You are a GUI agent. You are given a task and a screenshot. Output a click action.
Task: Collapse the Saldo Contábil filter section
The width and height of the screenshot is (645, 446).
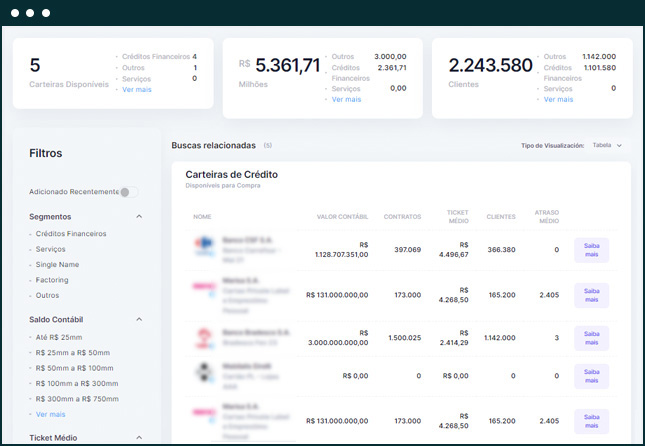[139, 320]
